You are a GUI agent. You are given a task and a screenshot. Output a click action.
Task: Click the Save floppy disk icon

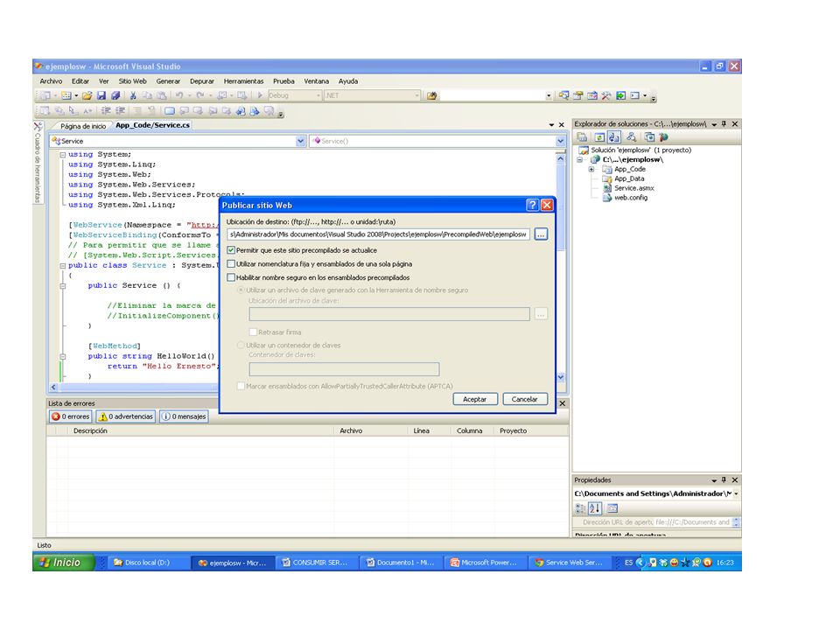[x=101, y=95]
